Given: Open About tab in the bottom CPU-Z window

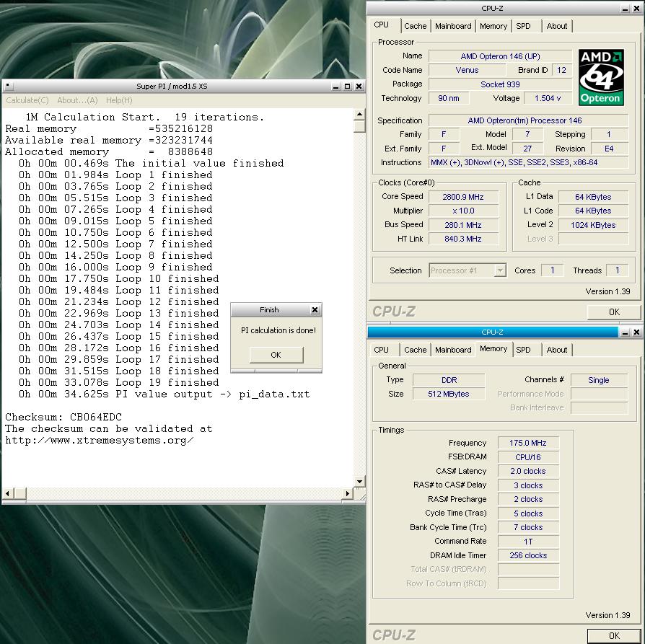Looking at the screenshot, I should 556,350.
